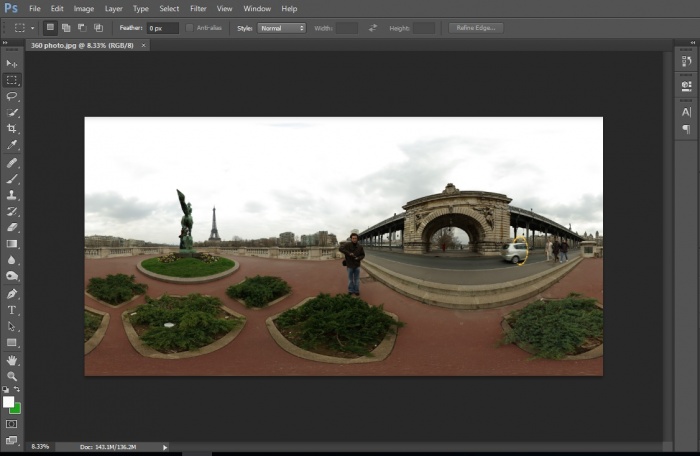
Task: Click the Refine Edge button
Action: click(x=476, y=28)
